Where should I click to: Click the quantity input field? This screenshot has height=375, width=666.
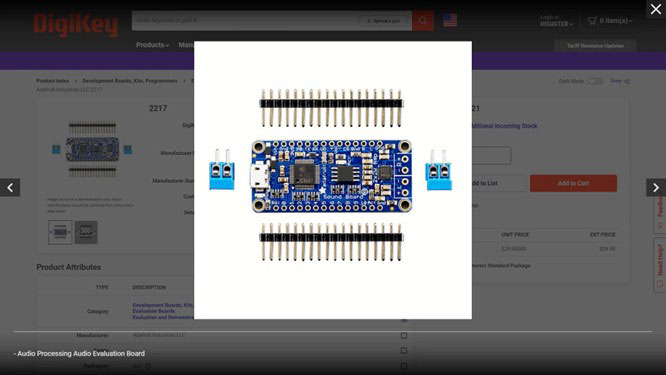[491, 155]
